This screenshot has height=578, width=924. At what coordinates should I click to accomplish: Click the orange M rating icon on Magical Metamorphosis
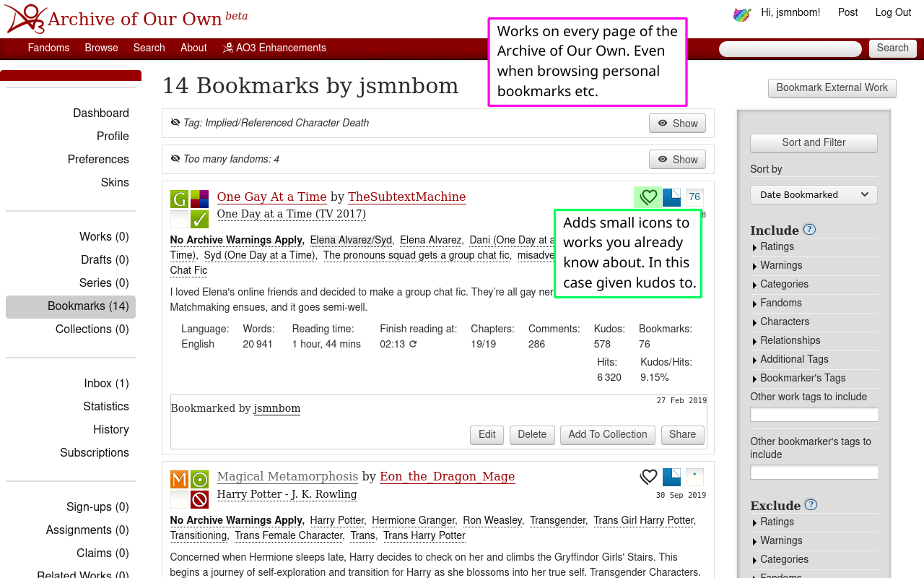tap(179, 479)
